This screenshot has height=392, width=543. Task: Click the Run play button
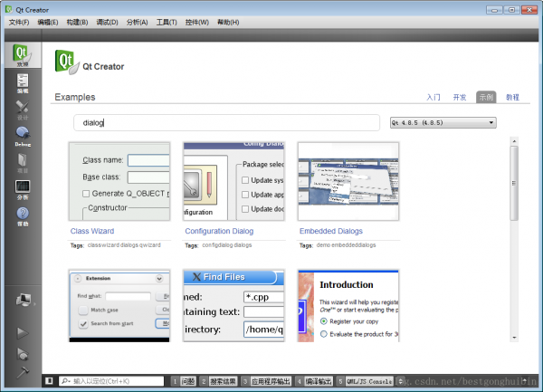pos(23,333)
